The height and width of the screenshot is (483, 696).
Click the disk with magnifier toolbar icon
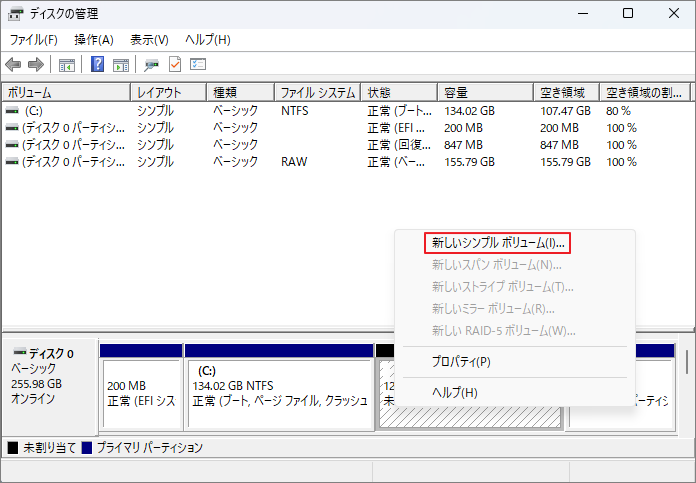[151, 65]
